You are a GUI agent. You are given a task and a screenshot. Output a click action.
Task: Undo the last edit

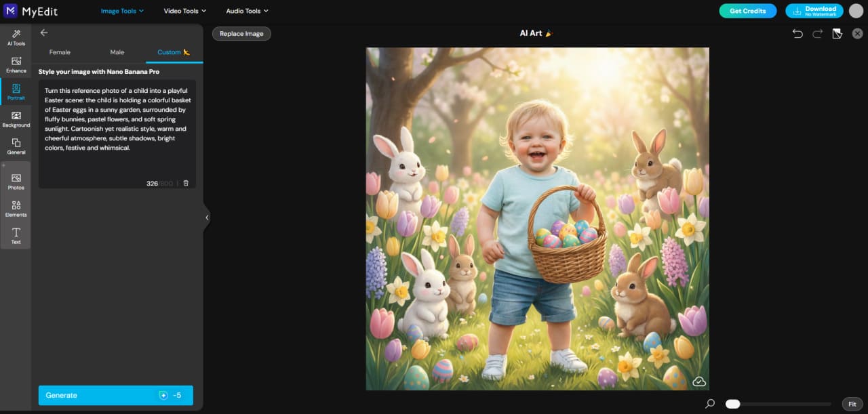point(797,33)
